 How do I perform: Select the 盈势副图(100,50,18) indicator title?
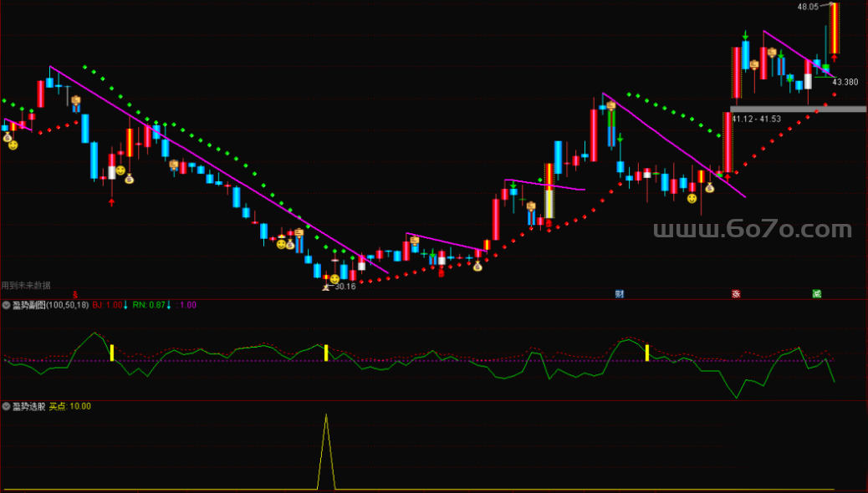pyautogui.click(x=50, y=305)
